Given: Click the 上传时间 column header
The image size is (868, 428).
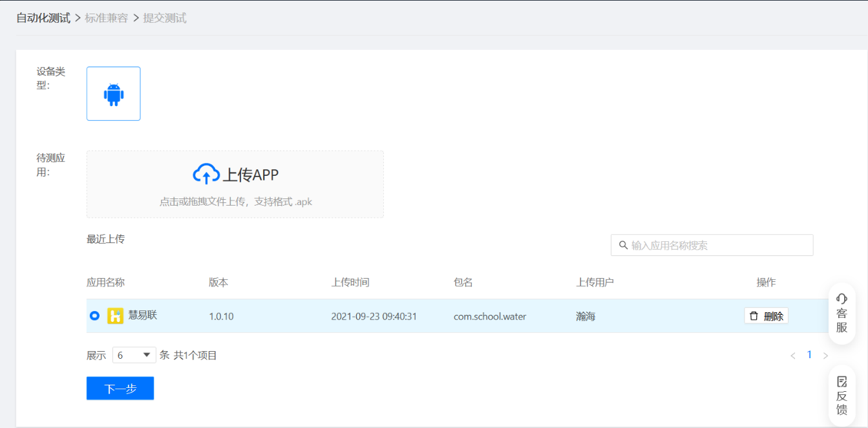Looking at the screenshot, I should pyautogui.click(x=350, y=283).
